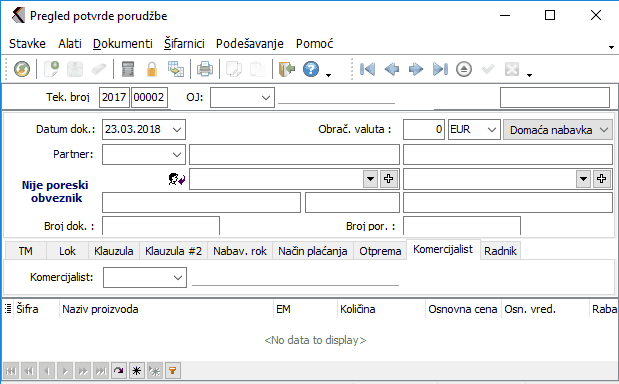Click the Osnovna cena column header

pos(463,309)
